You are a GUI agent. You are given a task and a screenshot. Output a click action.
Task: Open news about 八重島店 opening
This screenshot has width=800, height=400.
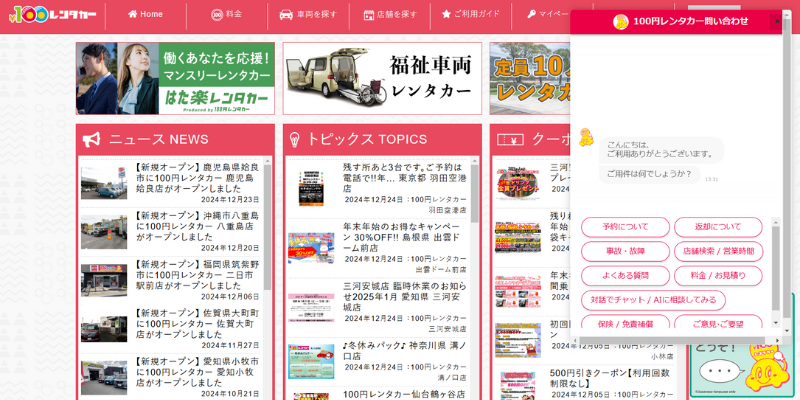197,227
